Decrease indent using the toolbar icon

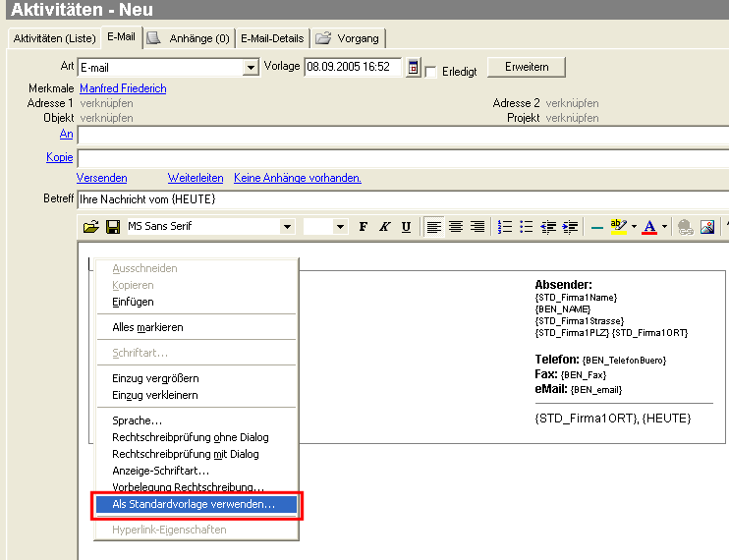[x=548, y=227]
